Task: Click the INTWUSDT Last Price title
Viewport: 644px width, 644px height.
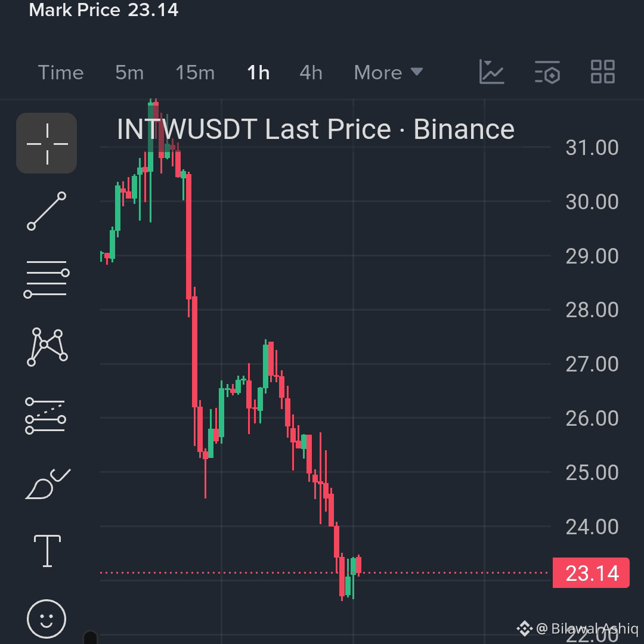Action: (315, 129)
